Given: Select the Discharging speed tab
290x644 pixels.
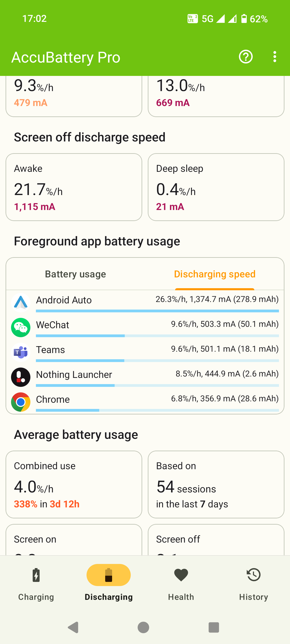Looking at the screenshot, I should tap(215, 274).
